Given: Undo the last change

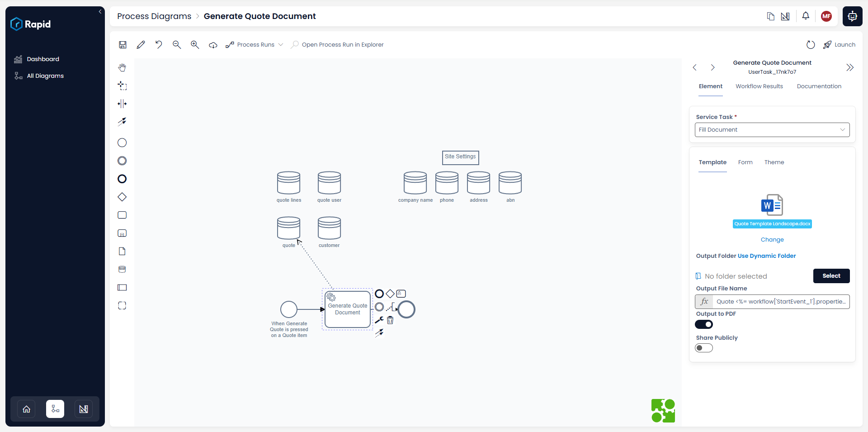Looking at the screenshot, I should [x=159, y=45].
